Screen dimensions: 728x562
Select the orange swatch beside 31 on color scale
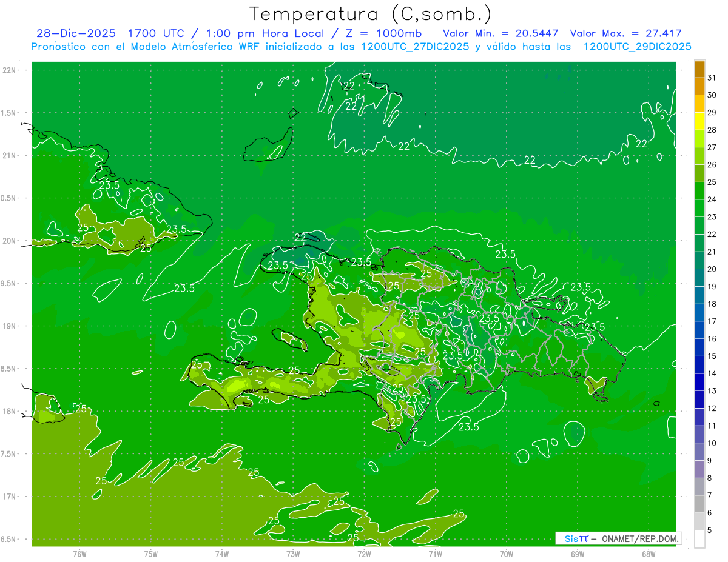tap(699, 69)
